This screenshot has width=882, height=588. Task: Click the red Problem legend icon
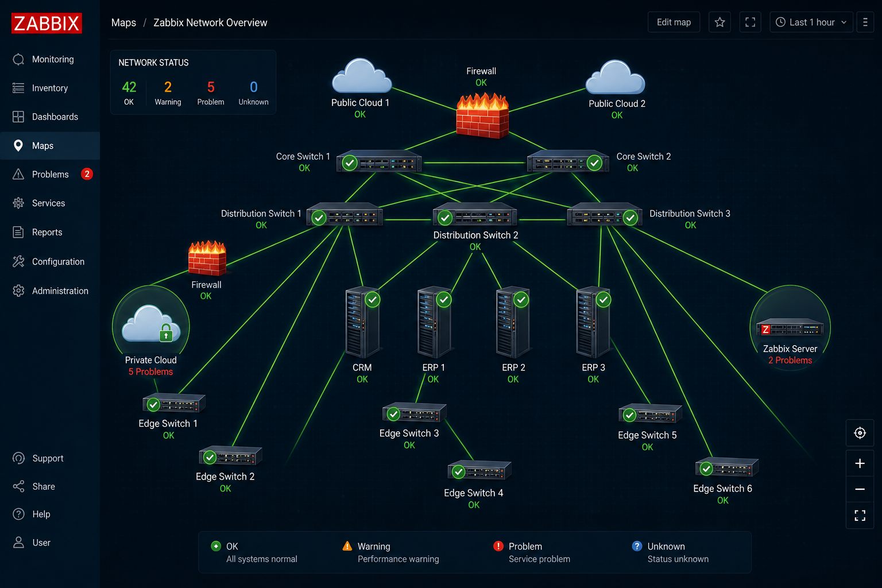point(498,546)
